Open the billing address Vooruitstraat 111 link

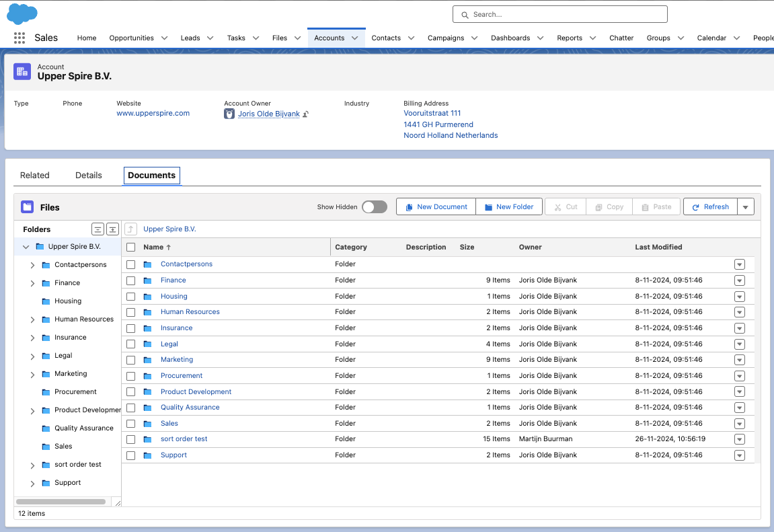click(x=432, y=113)
